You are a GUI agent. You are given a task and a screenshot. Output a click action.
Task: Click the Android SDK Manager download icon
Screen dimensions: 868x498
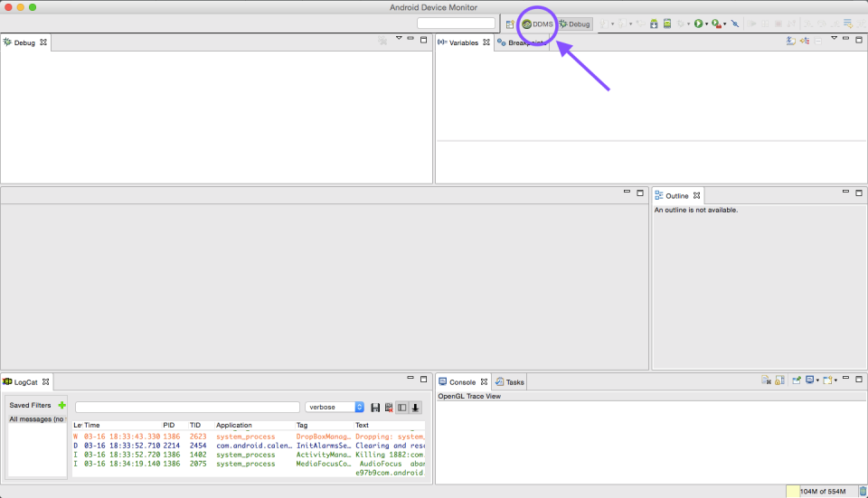pos(654,23)
